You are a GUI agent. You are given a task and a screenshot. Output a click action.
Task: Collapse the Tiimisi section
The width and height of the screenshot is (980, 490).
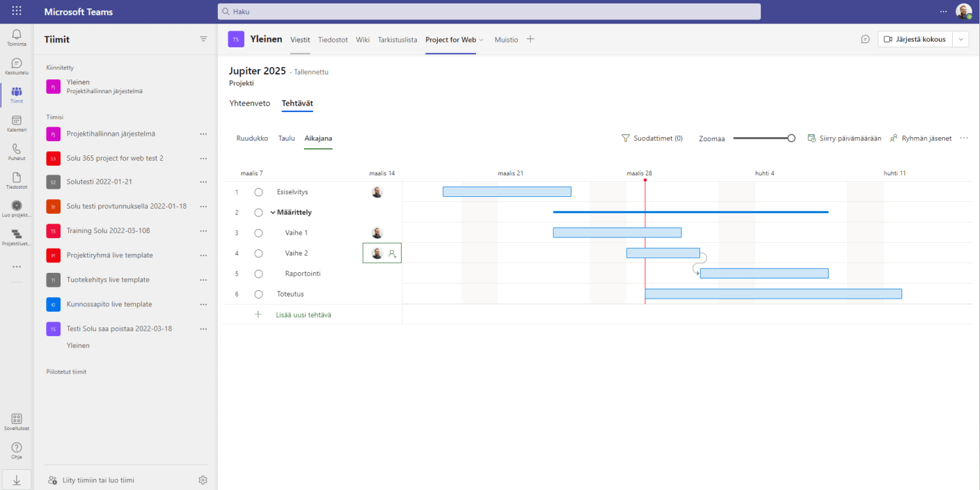tap(55, 117)
